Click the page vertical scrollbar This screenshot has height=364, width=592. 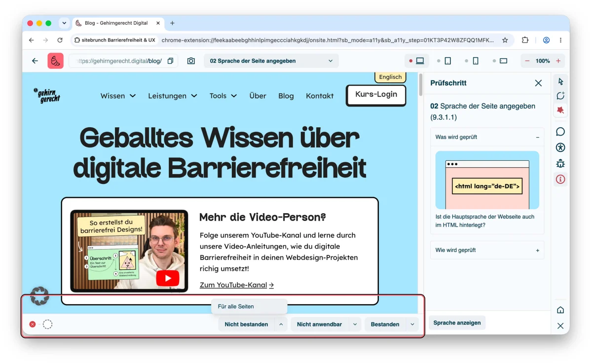(421, 84)
